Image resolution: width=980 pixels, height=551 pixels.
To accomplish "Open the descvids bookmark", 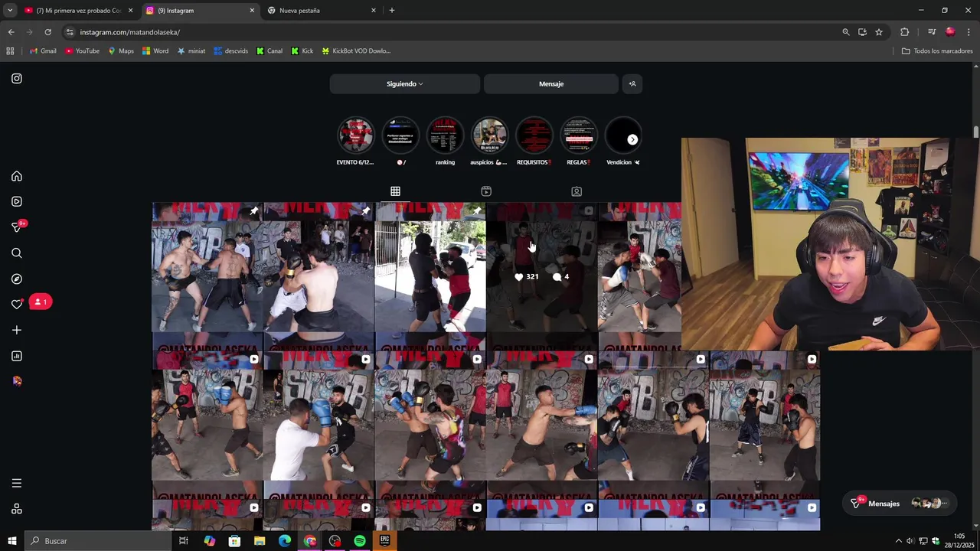I will coord(231,51).
